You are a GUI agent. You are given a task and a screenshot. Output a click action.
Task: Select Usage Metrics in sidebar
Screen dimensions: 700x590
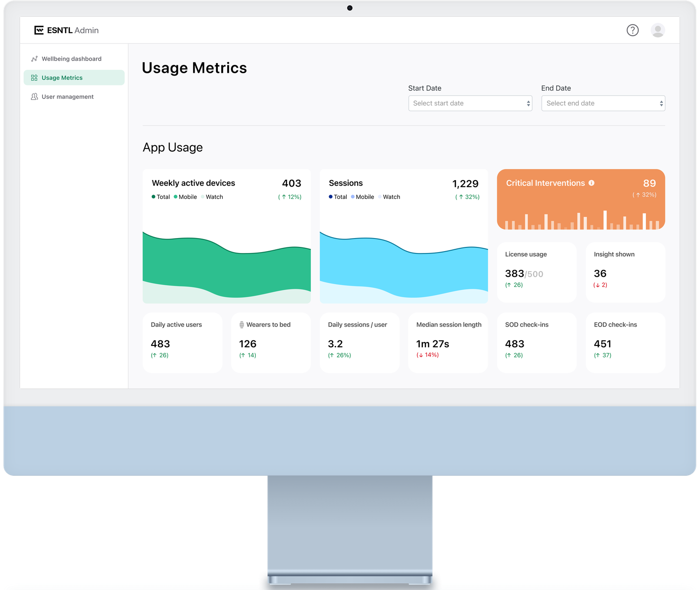tap(74, 77)
